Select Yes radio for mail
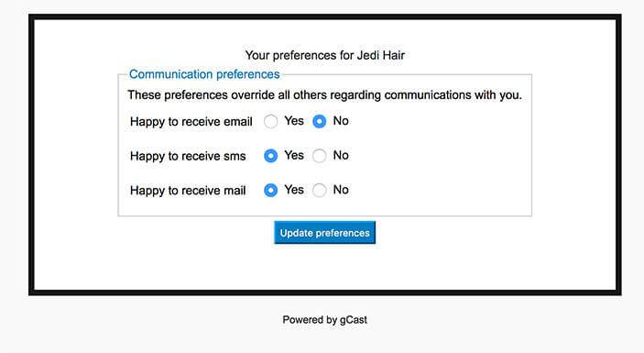This screenshot has height=353, width=644. (270, 191)
